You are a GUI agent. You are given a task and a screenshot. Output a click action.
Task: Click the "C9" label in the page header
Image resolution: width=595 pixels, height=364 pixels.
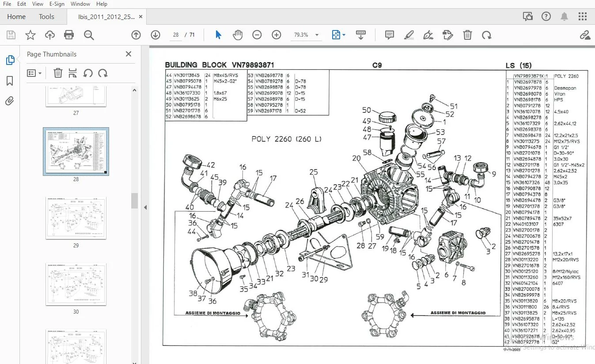(x=377, y=65)
